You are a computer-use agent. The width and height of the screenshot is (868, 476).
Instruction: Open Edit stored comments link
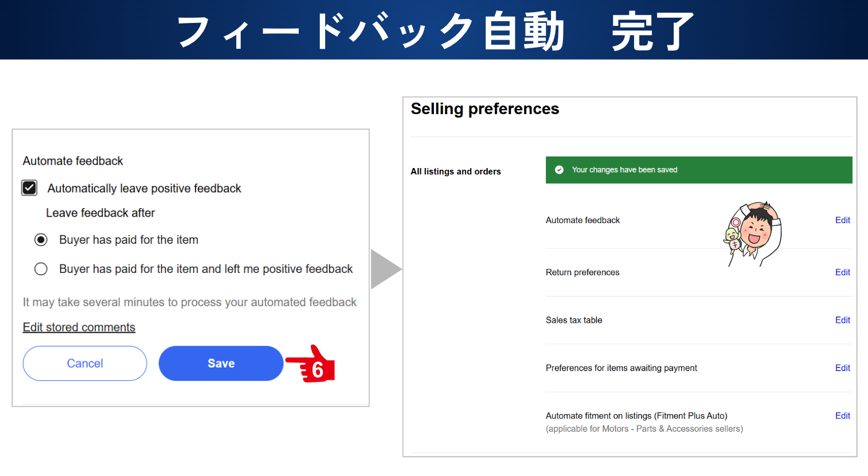tap(79, 327)
